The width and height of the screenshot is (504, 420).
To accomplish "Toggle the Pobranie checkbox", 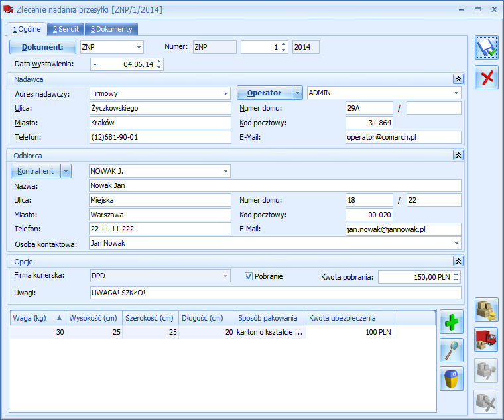I will 249,276.
